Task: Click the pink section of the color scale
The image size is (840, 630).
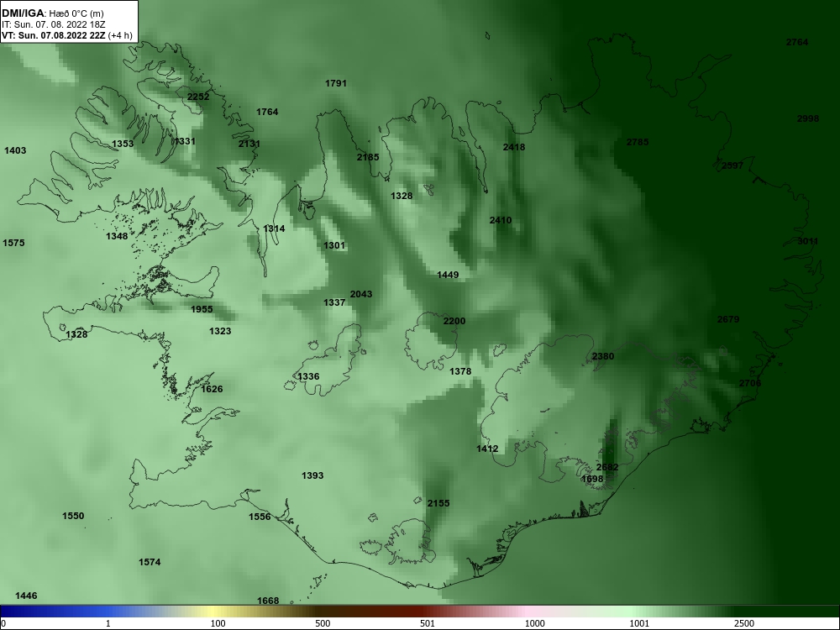Action: pyautogui.click(x=528, y=612)
